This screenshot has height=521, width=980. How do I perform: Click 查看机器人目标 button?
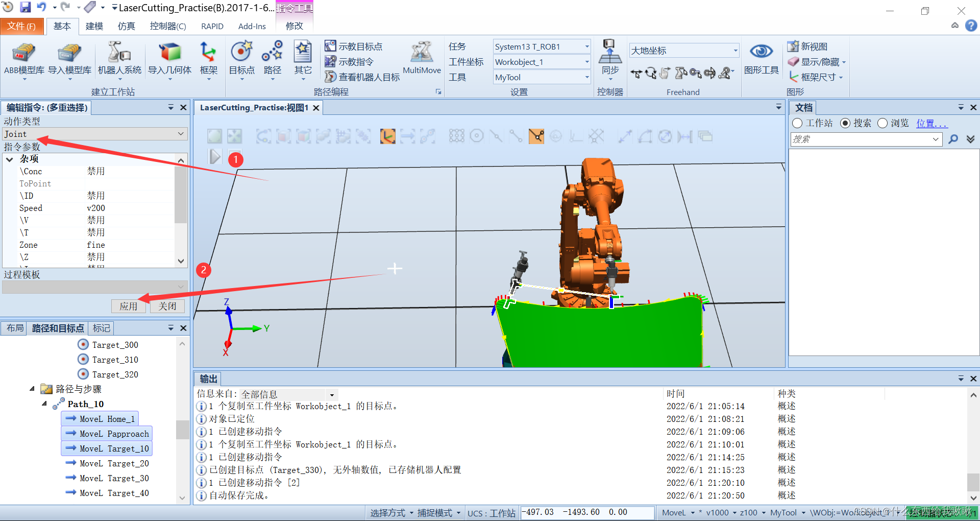point(362,77)
